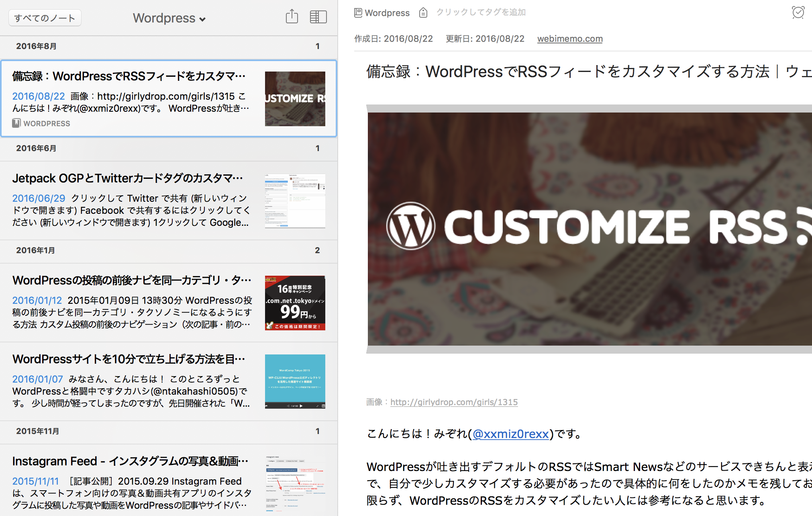Click the 2016/06/29 date in the Jetpack note
This screenshot has width=812, height=516.
tap(39, 198)
